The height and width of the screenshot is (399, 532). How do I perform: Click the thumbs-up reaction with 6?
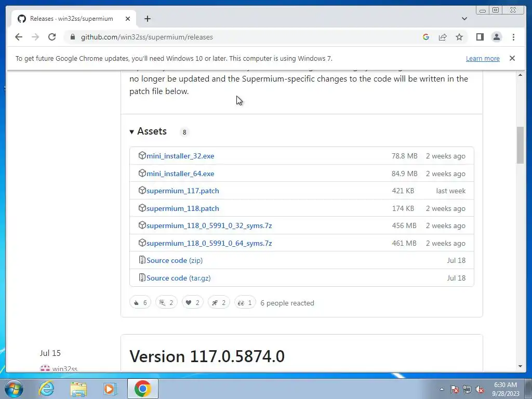[x=140, y=303]
